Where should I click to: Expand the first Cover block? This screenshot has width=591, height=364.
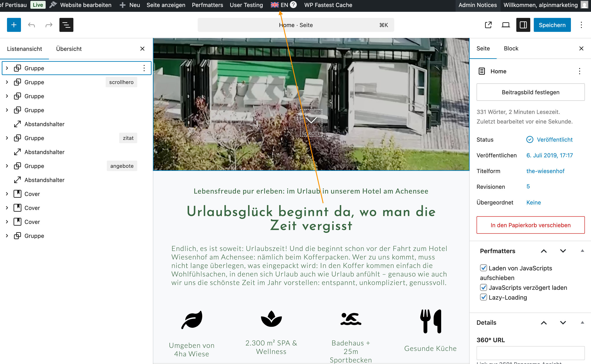click(7, 194)
